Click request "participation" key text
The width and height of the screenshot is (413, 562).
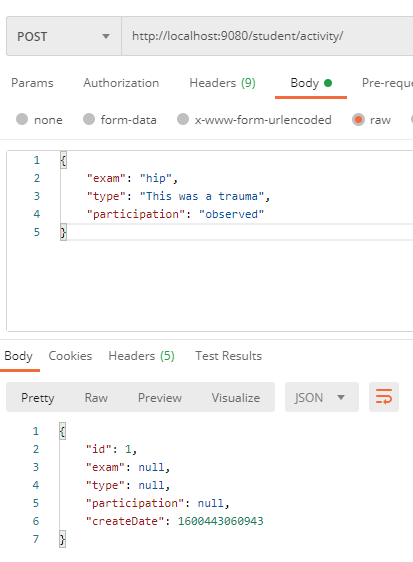pyautogui.click(x=136, y=214)
